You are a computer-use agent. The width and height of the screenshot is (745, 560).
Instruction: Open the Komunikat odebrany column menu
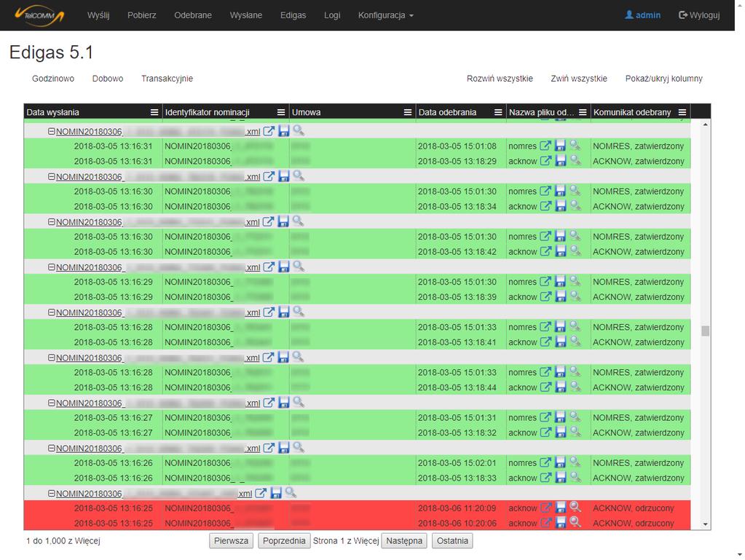(x=682, y=112)
